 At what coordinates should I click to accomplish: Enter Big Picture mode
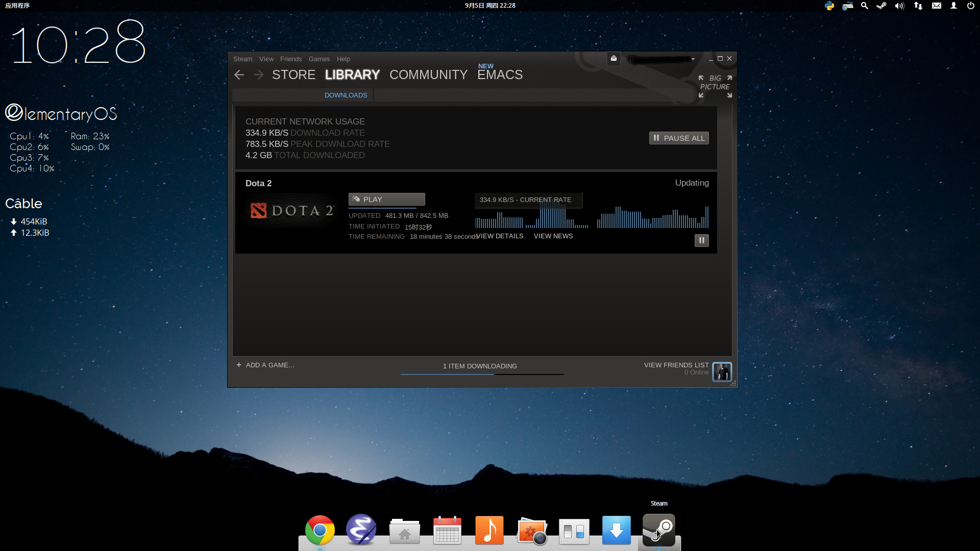(x=715, y=86)
